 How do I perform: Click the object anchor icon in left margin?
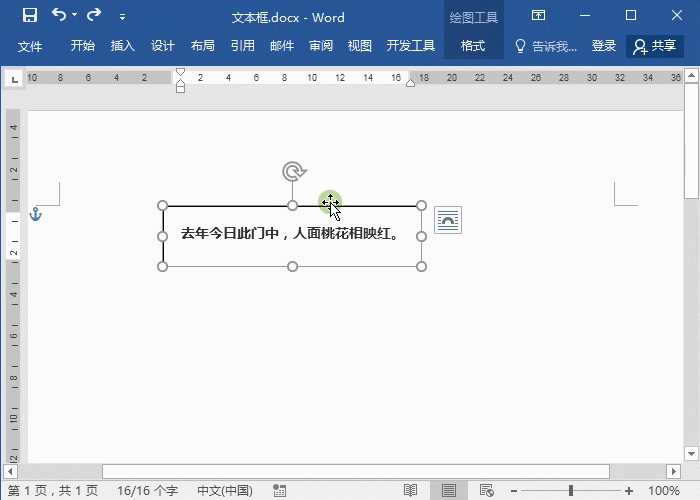click(x=35, y=214)
